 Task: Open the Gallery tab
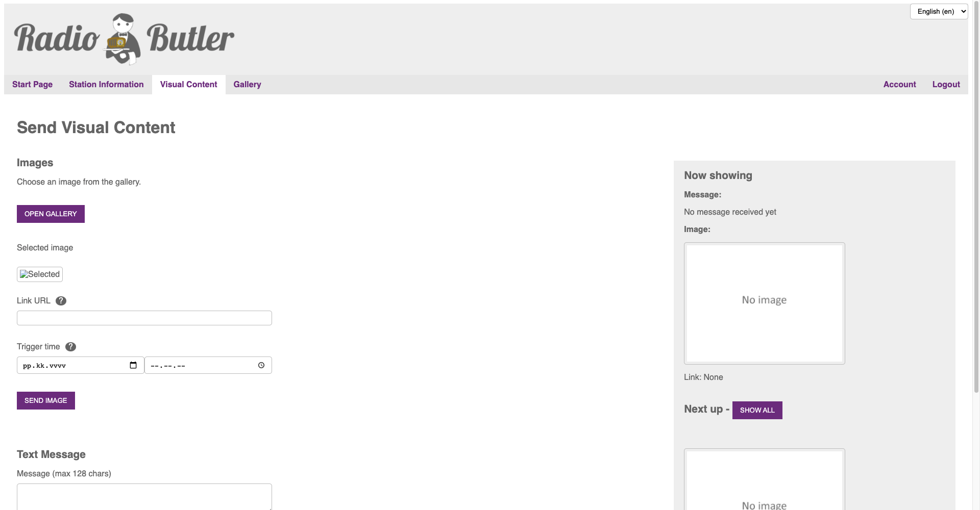tap(247, 85)
